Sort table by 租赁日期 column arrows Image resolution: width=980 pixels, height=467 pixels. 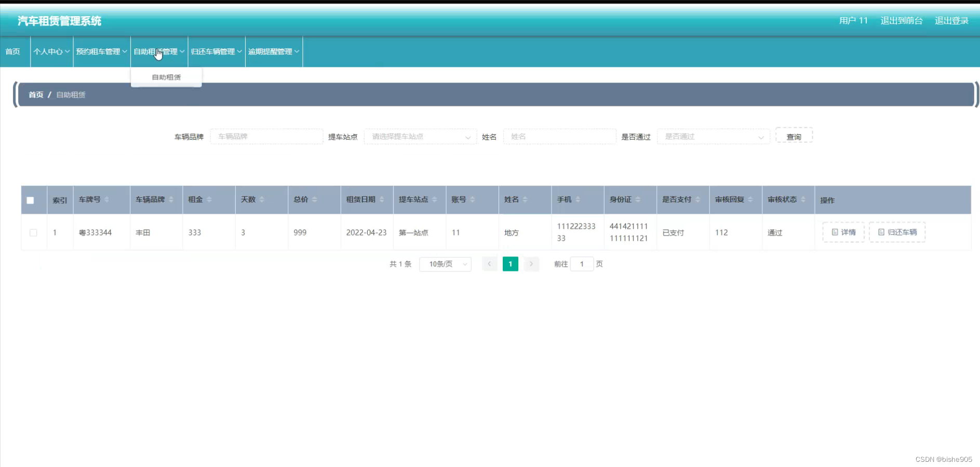[x=382, y=200]
